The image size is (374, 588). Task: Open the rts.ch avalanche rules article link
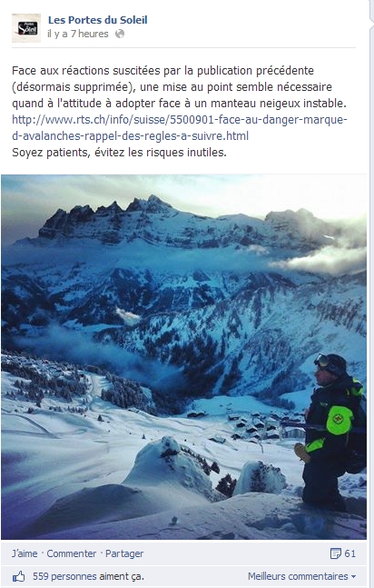tap(180, 127)
